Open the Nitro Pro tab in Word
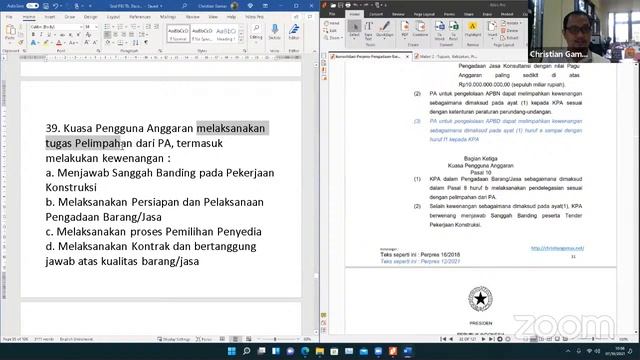This screenshot has height=360, width=640. [x=254, y=17]
